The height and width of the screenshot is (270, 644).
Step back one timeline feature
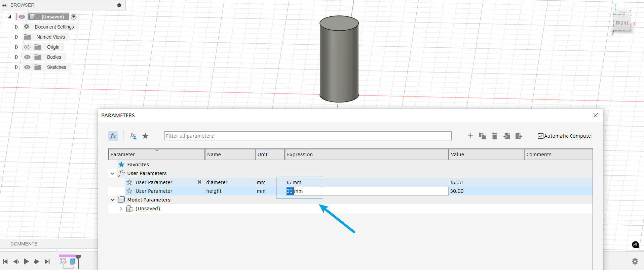(16, 262)
